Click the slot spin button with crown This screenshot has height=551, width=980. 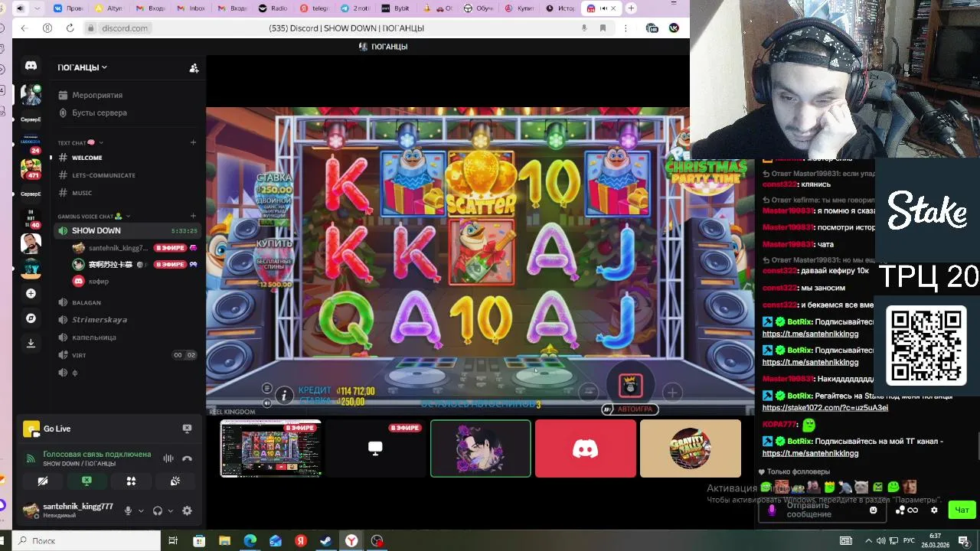click(631, 386)
